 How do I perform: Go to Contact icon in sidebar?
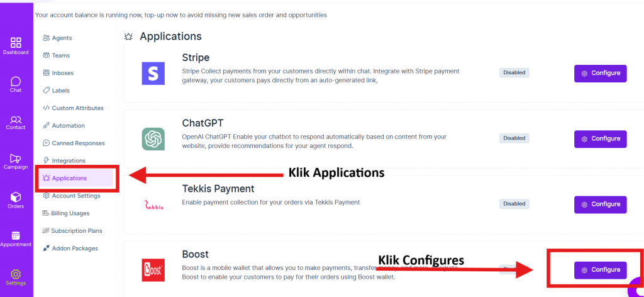(x=16, y=120)
